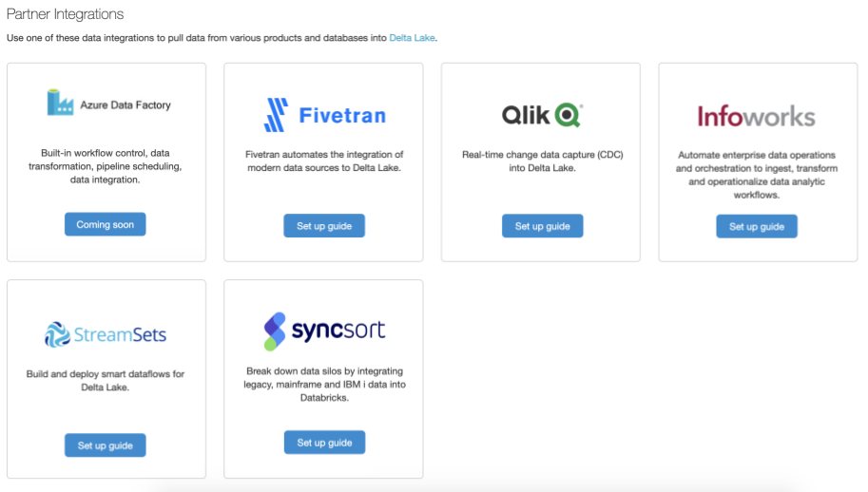
Task: Open Fivetran's Set up guide
Action: [324, 226]
